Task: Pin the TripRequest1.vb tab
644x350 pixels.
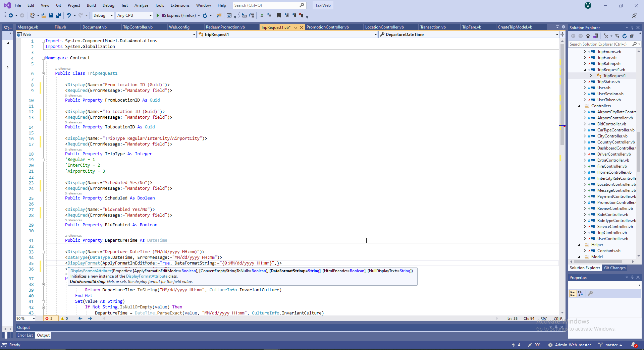Action: point(296,27)
